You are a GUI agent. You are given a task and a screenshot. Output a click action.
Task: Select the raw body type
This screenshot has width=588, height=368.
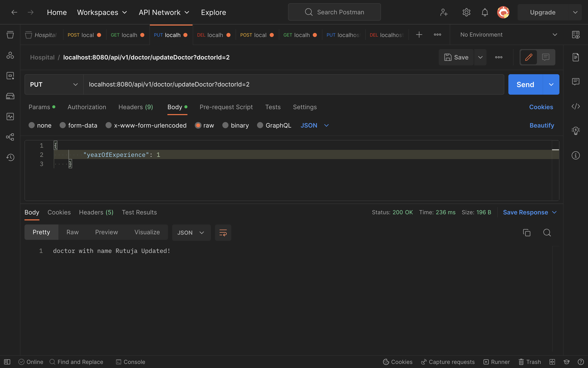[x=198, y=125]
